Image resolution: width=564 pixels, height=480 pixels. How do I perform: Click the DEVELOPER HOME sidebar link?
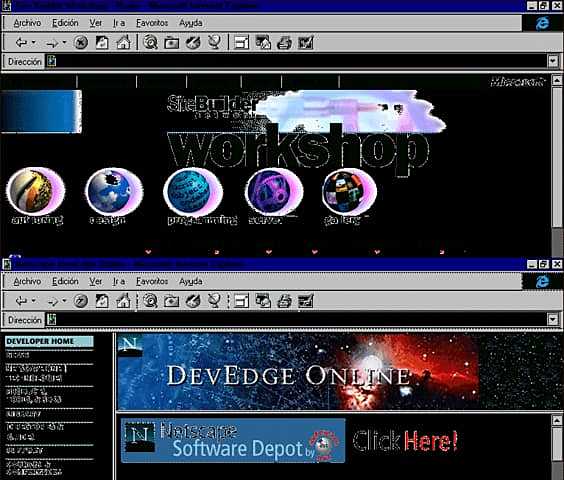click(49, 341)
